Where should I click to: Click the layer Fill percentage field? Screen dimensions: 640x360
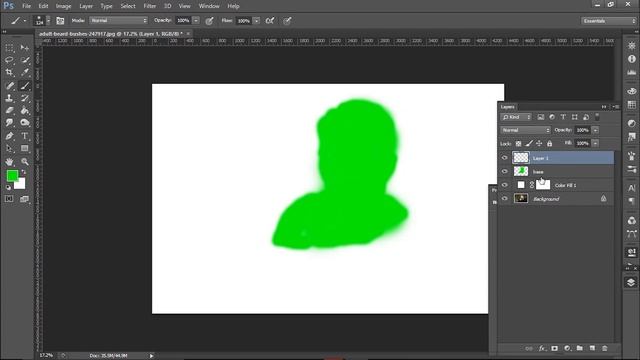point(582,143)
